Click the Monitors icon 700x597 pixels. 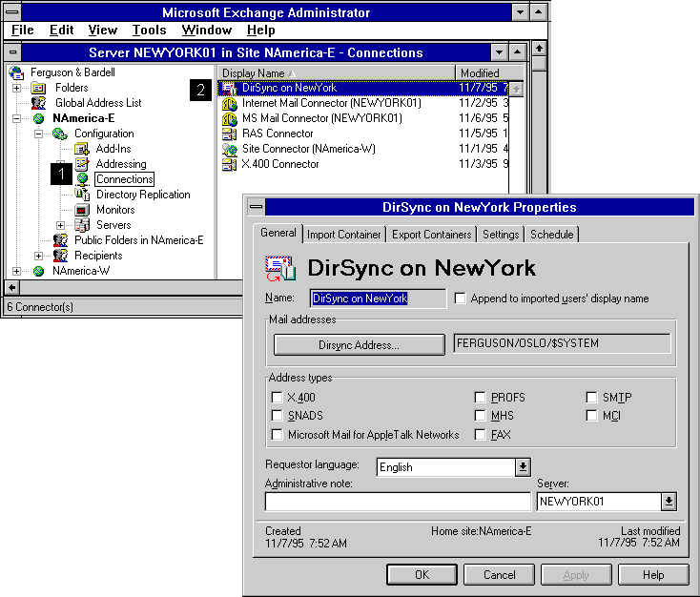pyautogui.click(x=82, y=210)
